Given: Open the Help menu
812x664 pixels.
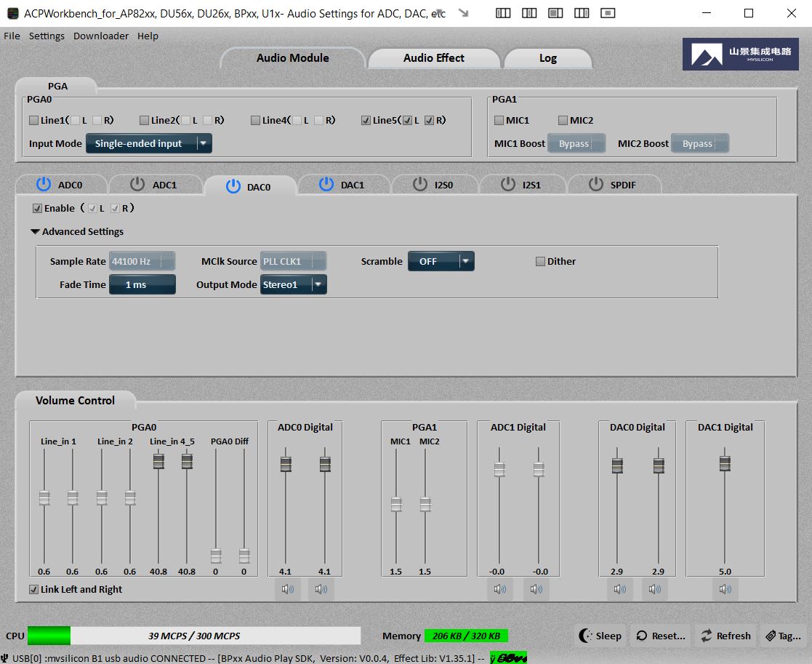Looking at the screenshot, I should (x=148, y=36).
